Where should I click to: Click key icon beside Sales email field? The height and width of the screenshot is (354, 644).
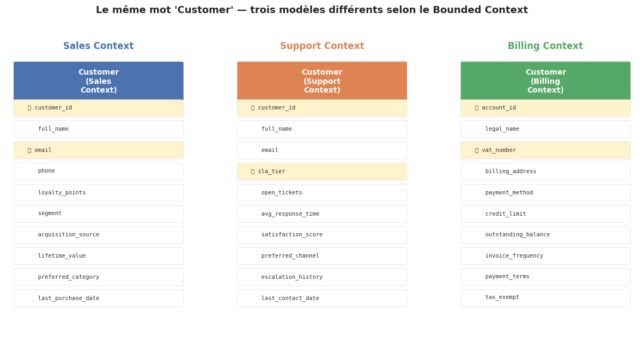[x=29, y=150]
